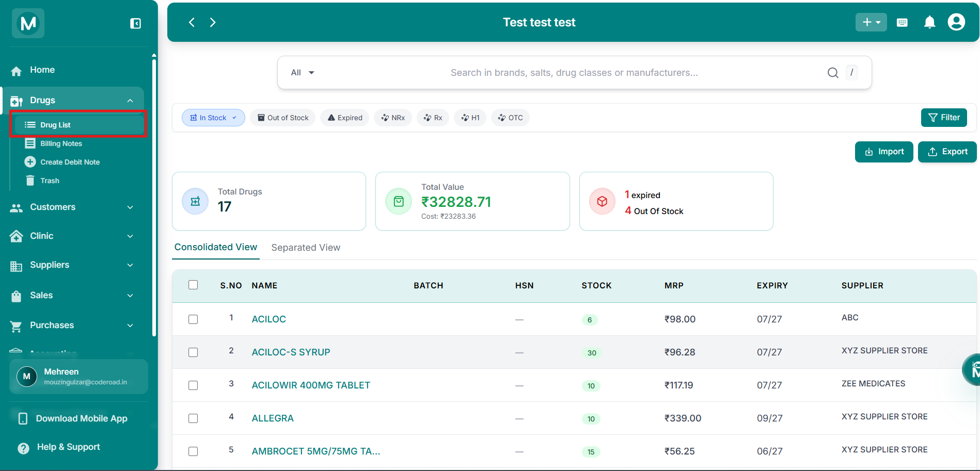Open ACILOWIR 400MG TABLET link
980x471 pixels.
311,385
